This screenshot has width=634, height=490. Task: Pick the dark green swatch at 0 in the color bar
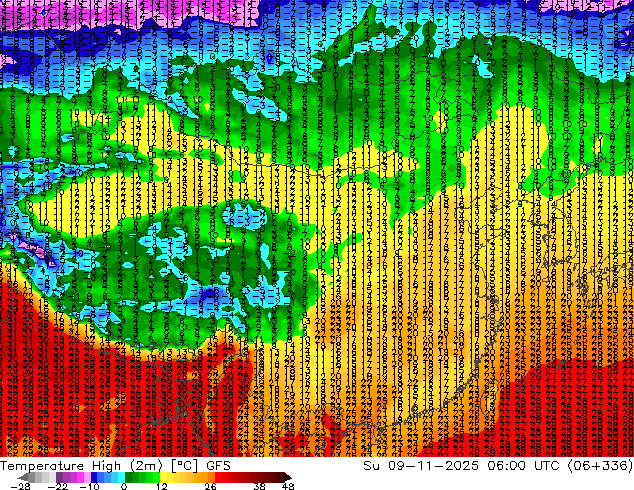point(129,477)
